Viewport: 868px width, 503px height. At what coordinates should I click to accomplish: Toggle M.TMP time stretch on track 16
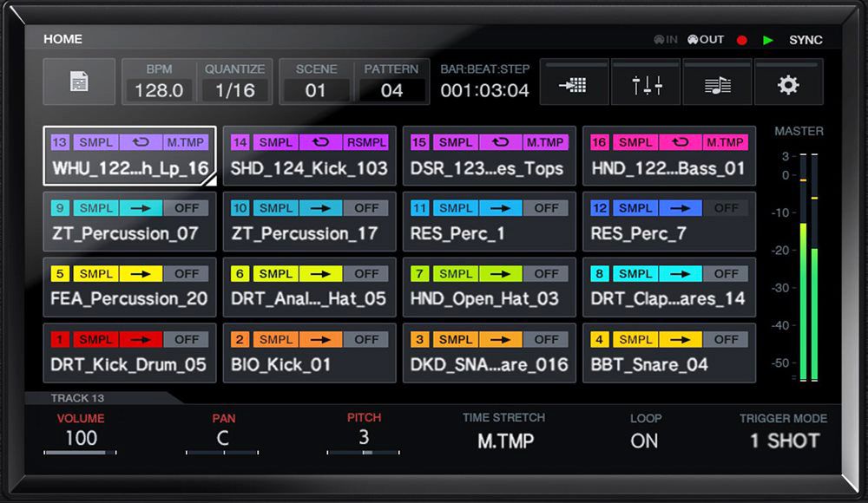725,142
